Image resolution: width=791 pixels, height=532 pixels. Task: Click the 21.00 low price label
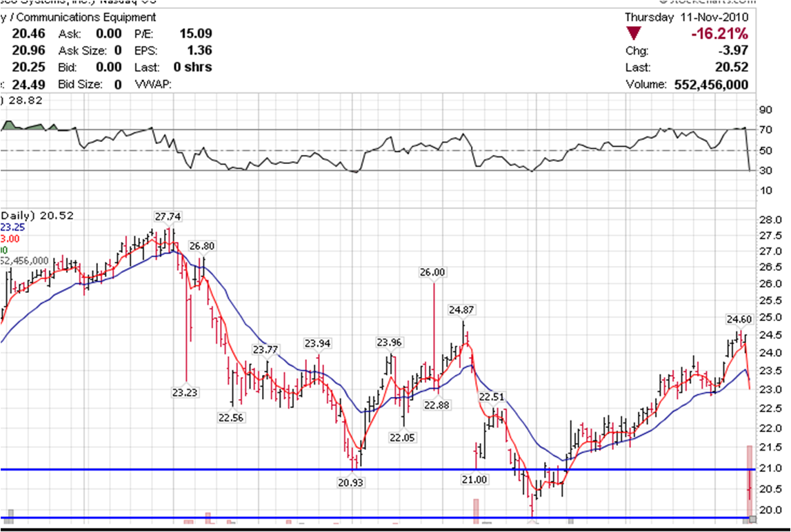(x=474, y=479)
